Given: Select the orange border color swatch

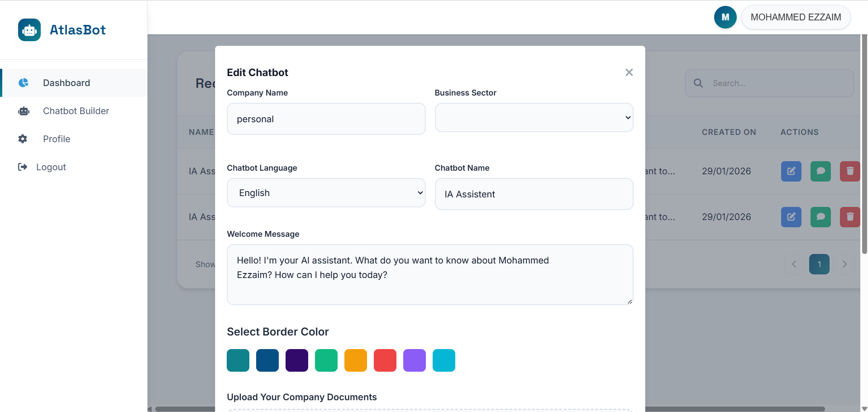Looking at the screenshot, I should tap(355, 360).
